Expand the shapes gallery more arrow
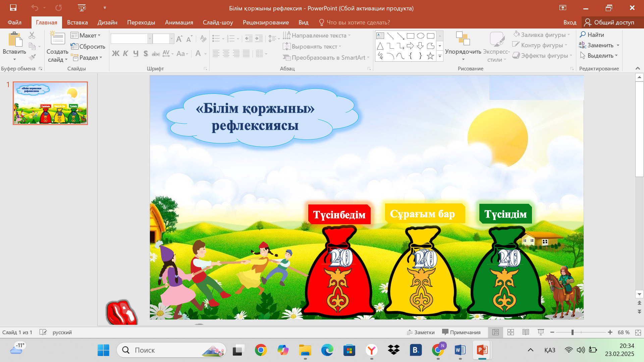Screen dimensions: 644x362 tap(440, 57)
